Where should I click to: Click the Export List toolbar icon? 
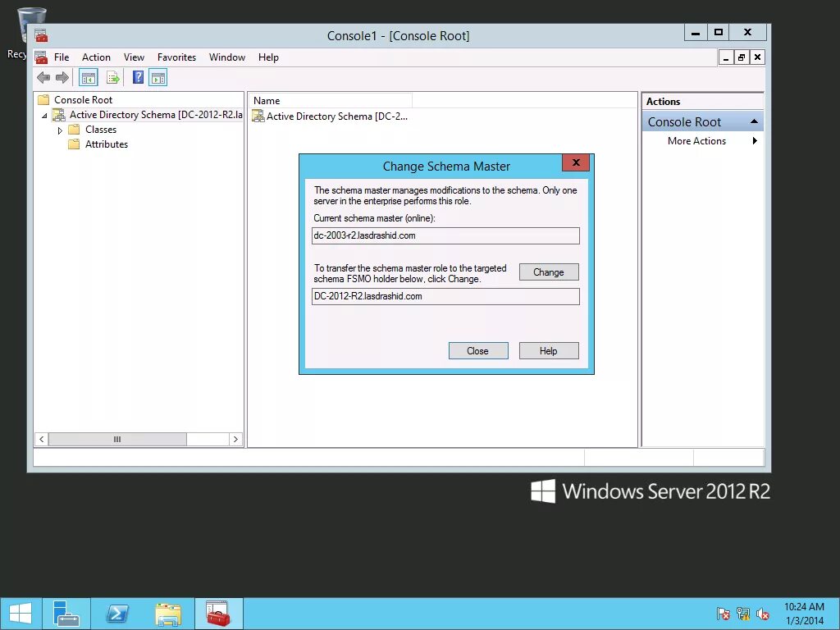pyautogui.click(x=113, y=78)
